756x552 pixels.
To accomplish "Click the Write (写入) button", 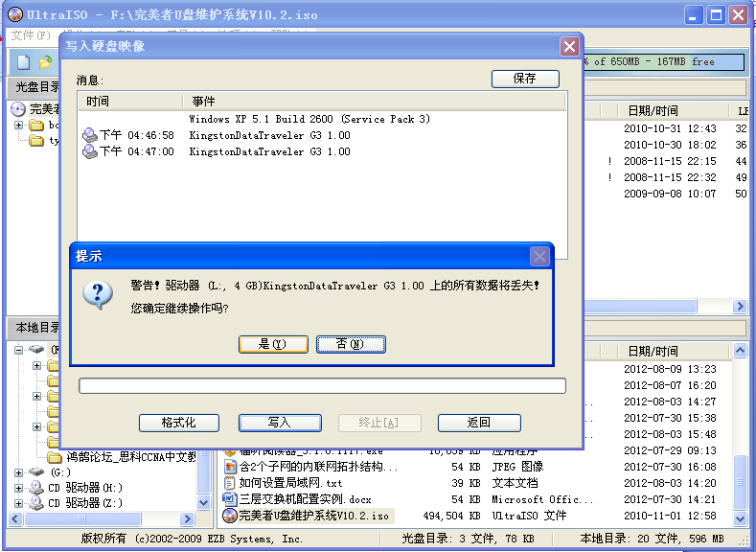I will pyautogui.click(x=280, y=423).
